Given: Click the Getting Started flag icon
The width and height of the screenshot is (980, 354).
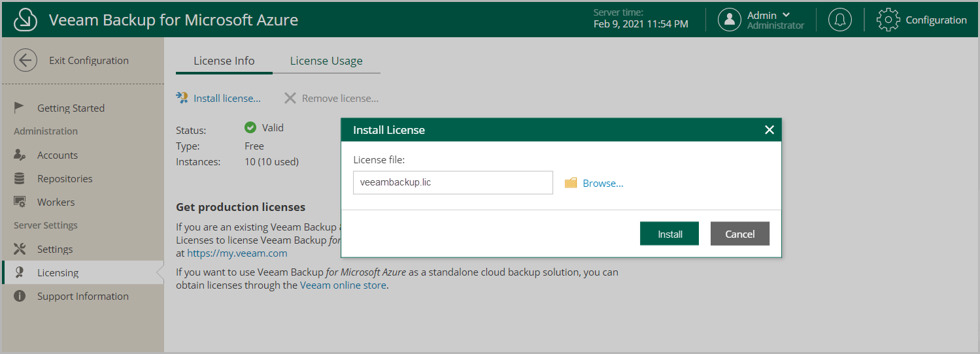Looking at the screenshot, I should tap(20, 108).
